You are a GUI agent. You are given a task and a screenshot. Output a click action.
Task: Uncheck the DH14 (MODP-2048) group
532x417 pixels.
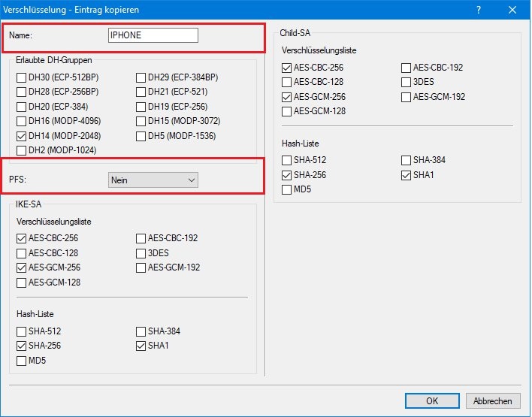click(x=22, y=136)
